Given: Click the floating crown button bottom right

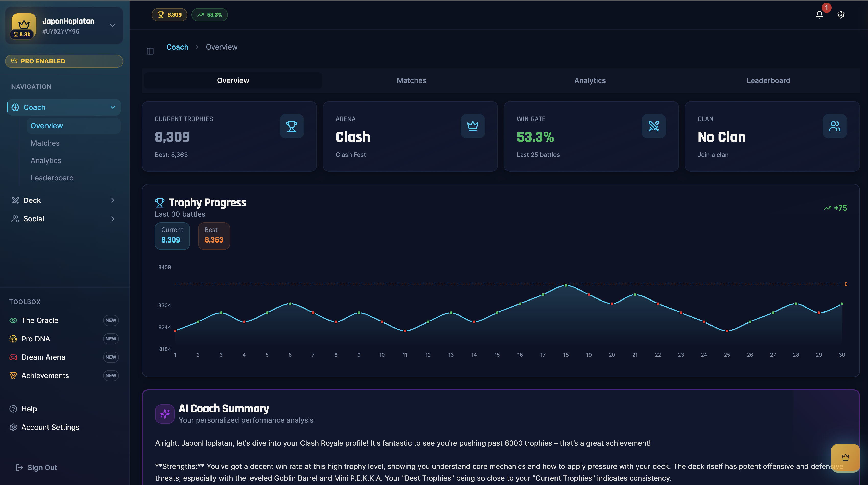Looking at the screenshot, I should point(845,458).
